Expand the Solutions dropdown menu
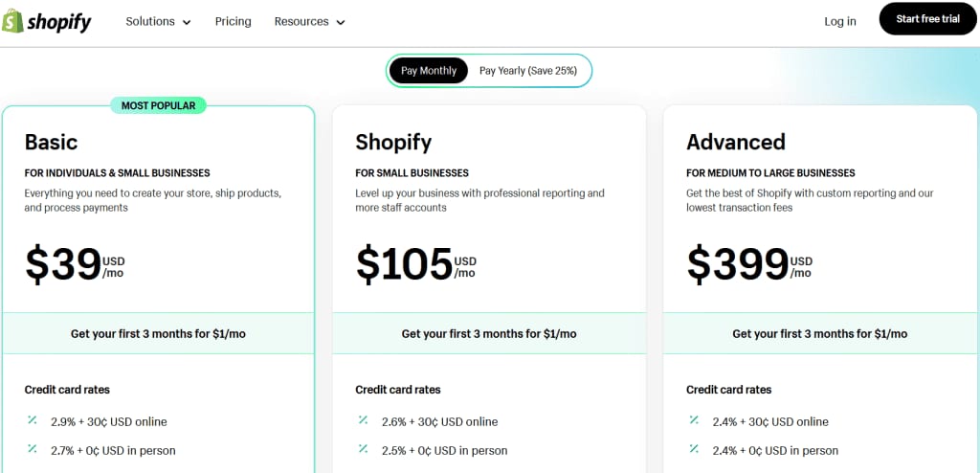 click(x=158, y=22)
